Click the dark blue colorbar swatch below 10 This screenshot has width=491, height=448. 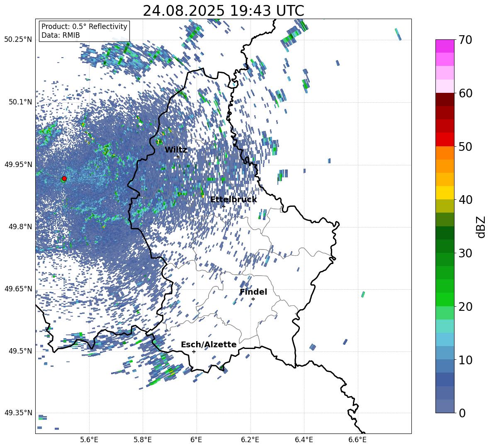(445, 379)
